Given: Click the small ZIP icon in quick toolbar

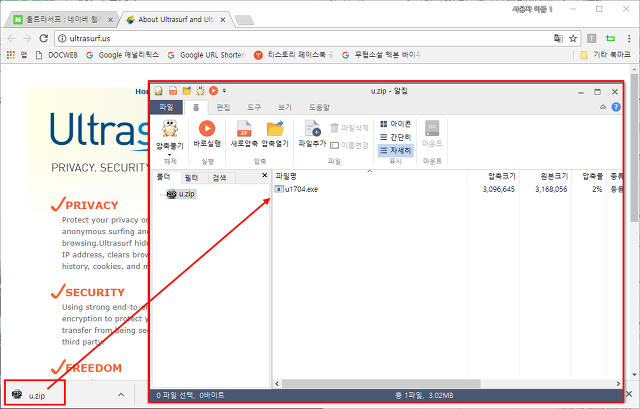Looking at the screenshot, I should 173,91.
